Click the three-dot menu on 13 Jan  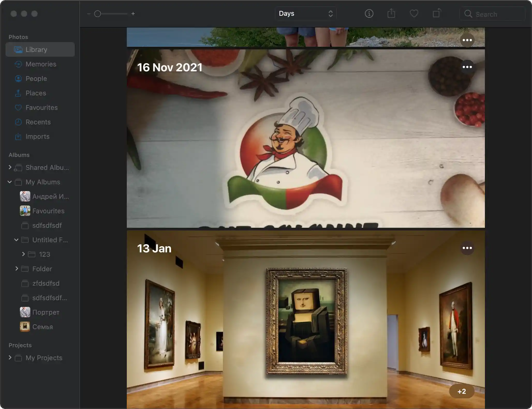[467, 248]
